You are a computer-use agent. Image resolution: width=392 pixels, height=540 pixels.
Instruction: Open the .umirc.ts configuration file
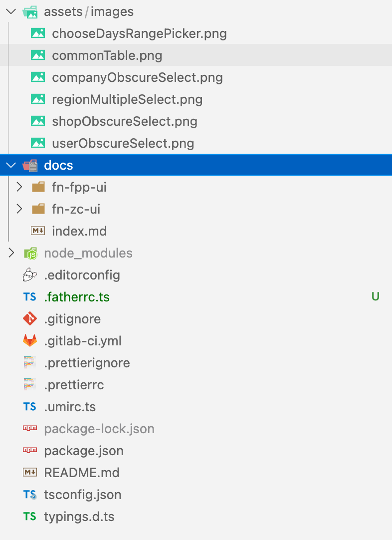pyautogui.click(x=70, y=406)
